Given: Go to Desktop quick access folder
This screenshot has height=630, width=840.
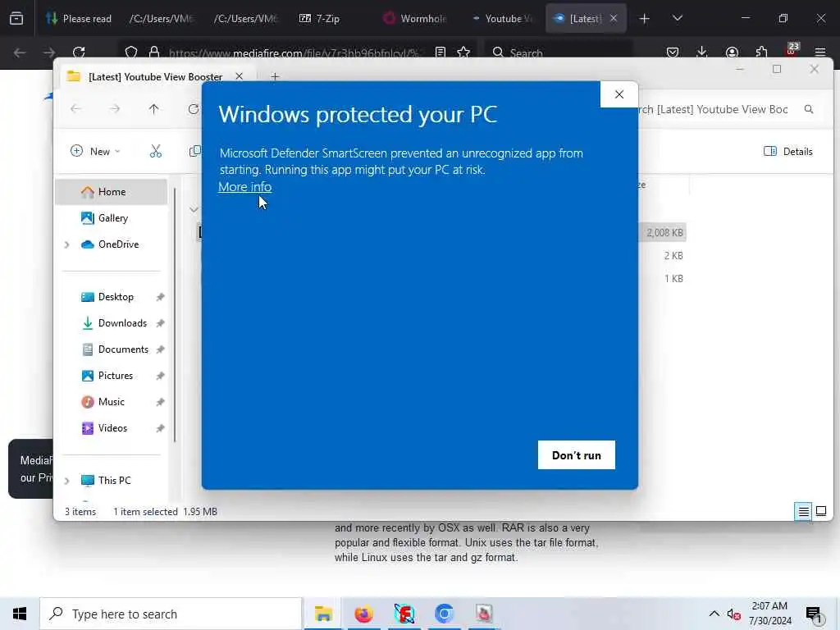Looking at the screenshot, I should pyautogui.click(x=115, y=297).
